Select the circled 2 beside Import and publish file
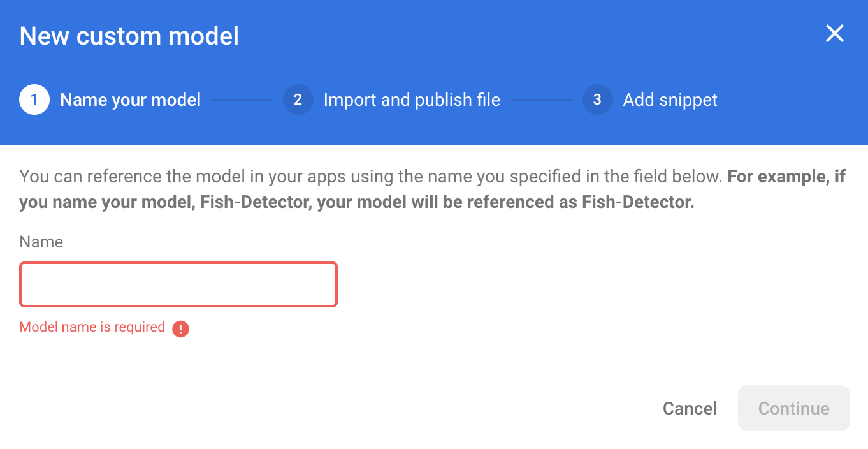The width and height of the screenshot is (868, 449). [x=298, y=99]
